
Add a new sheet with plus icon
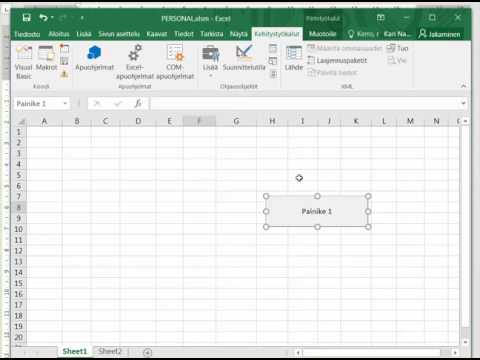coord(147,352)
